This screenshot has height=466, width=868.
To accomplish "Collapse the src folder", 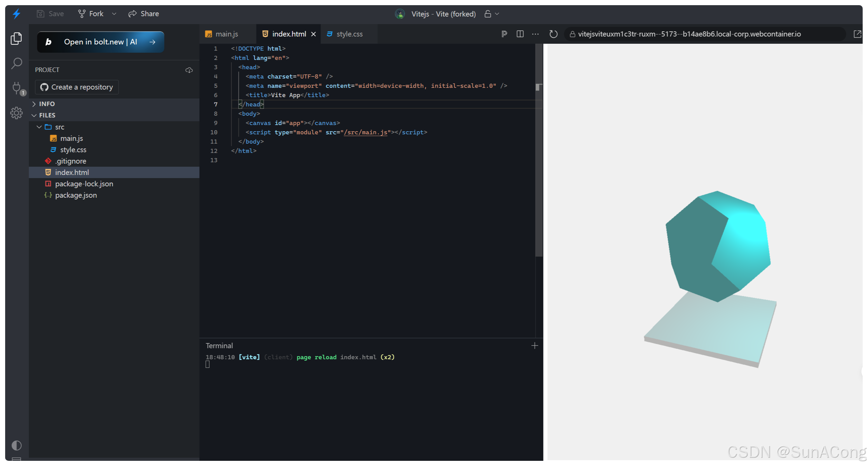I will point(39,127).
